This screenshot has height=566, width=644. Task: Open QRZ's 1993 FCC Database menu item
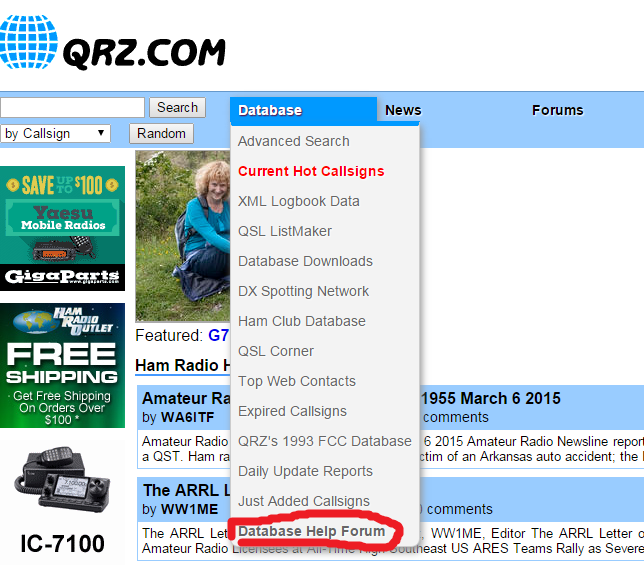(324, 441)
